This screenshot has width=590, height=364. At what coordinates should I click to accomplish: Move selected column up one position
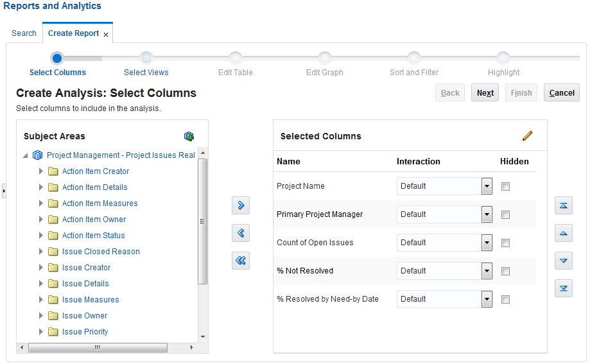(x=563, y=233)
